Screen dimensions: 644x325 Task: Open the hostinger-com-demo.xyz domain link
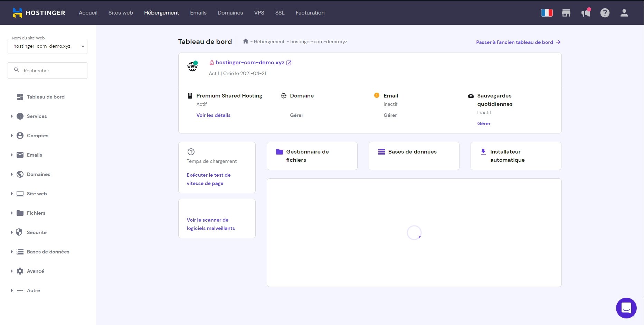pos(250,63)
